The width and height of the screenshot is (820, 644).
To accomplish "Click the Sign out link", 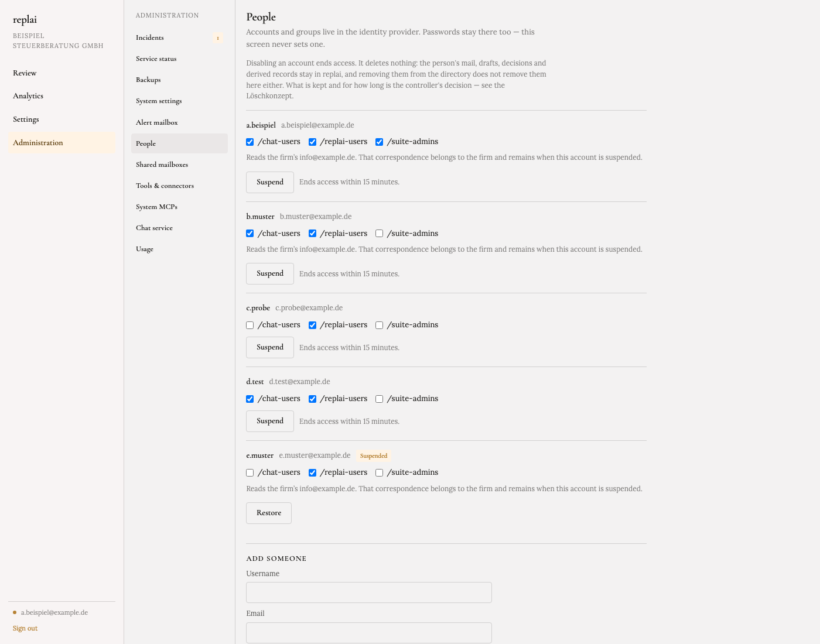I will coord(25,628).
